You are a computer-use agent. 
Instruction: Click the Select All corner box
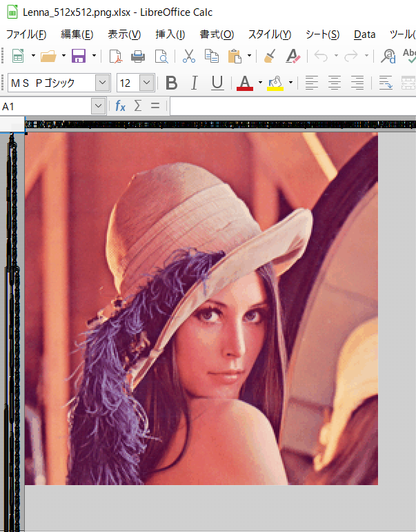click(x=12, y=125)
